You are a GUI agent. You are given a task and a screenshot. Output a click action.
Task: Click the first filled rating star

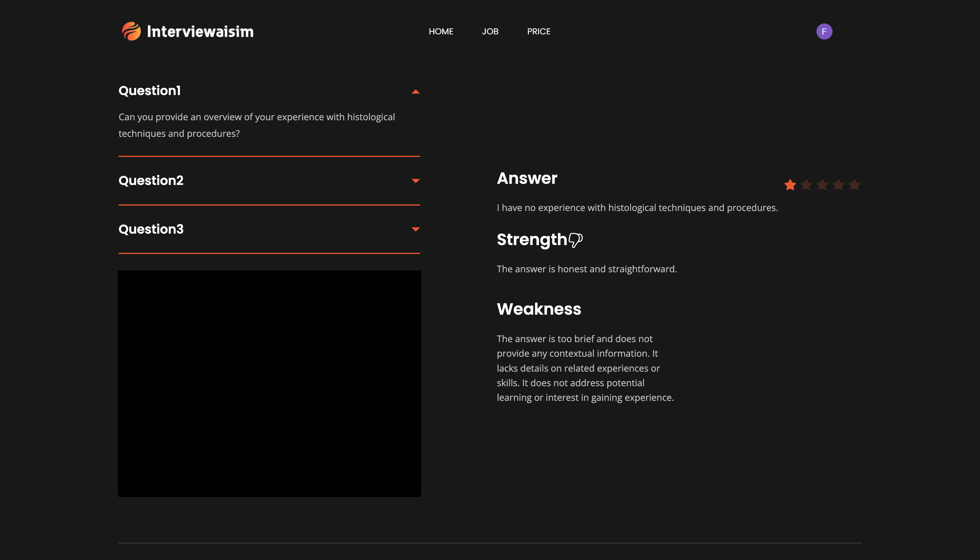790,185
